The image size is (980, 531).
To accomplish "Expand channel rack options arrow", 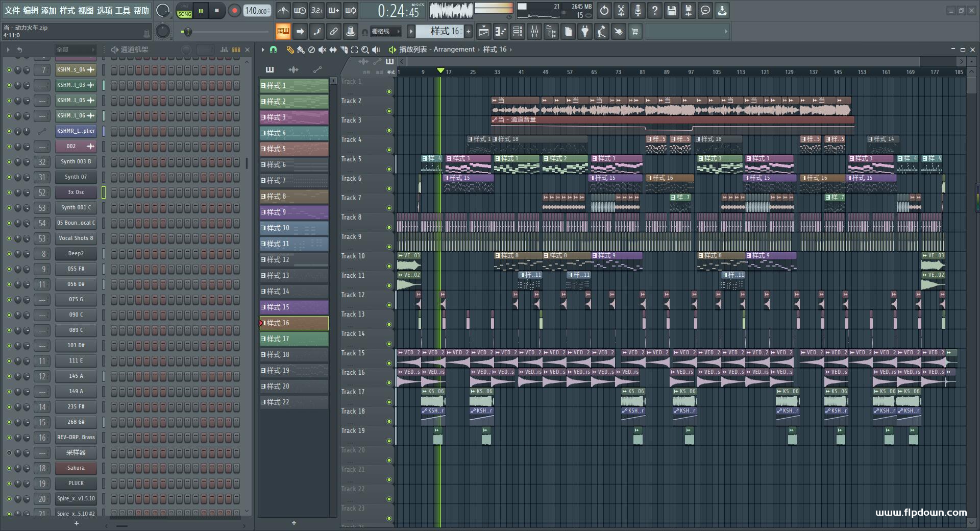I will click(x=8, y=50).
